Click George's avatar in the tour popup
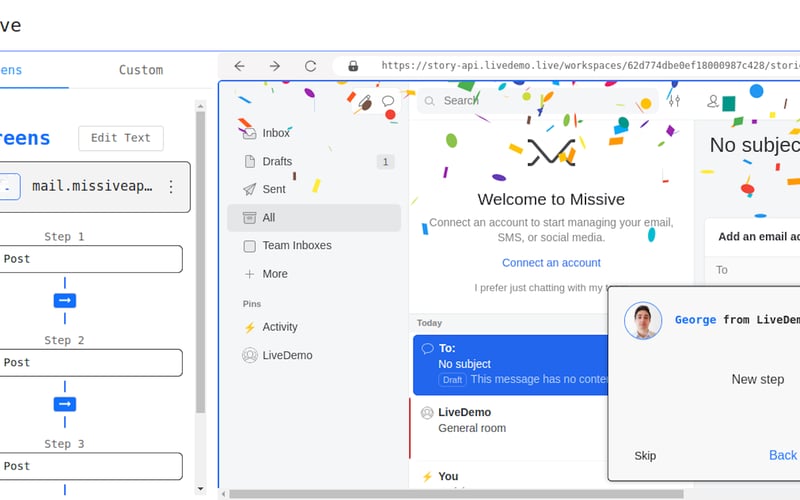800x500 pixels. coord(643,320)
